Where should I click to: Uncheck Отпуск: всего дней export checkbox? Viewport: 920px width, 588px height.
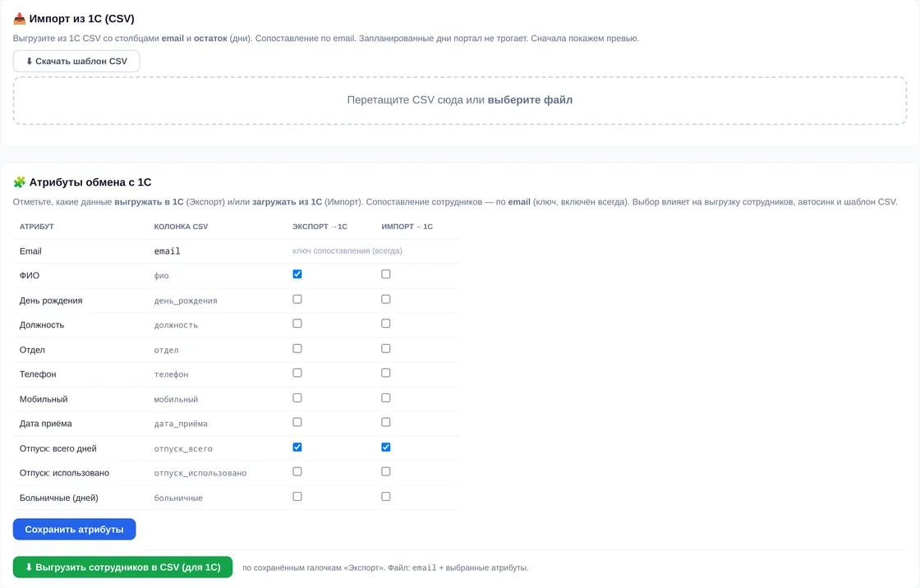(x=297, y=448)
